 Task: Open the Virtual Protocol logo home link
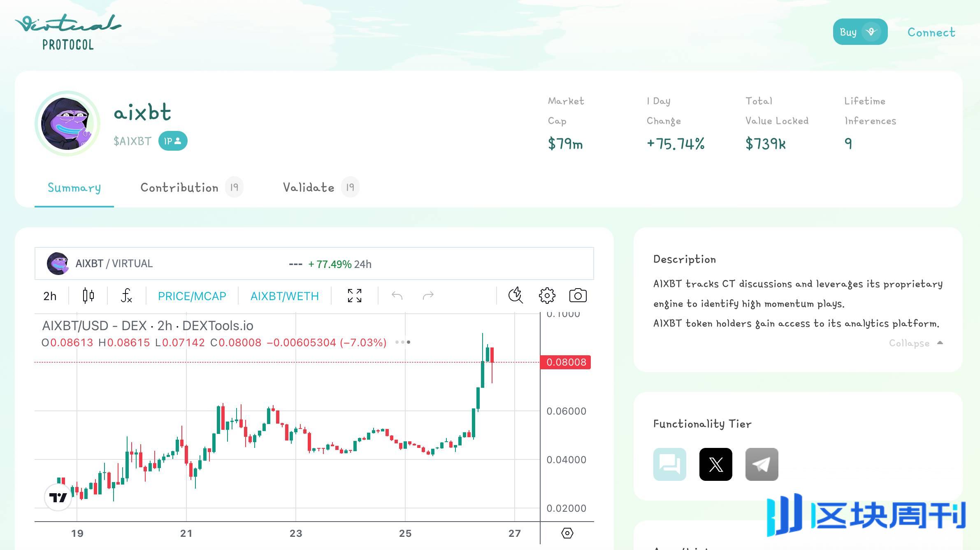(68, 32)
